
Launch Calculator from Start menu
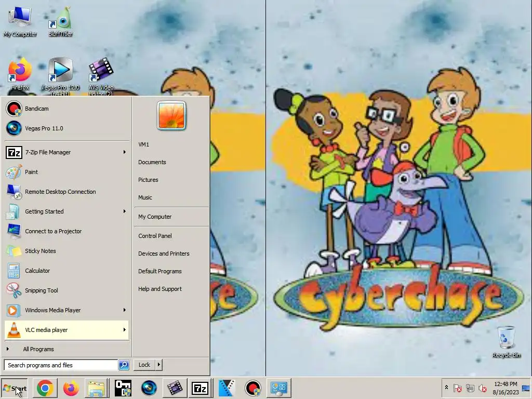[x=66, y=270]
